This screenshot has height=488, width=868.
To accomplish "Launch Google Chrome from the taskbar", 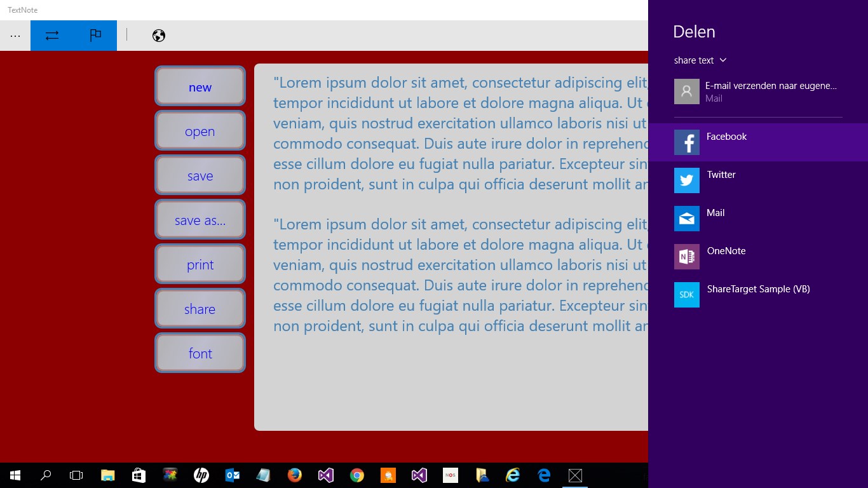I will click(356, 475).
